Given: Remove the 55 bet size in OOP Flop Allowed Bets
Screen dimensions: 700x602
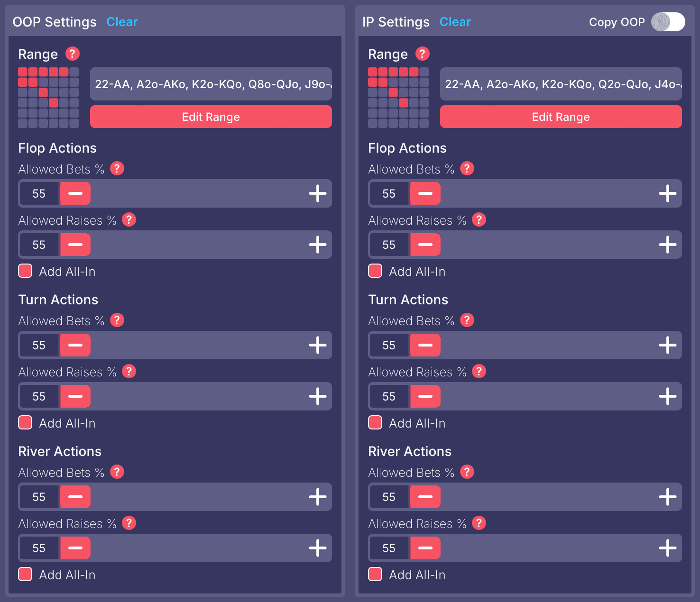Looking at the screenshot, I should (75, 193).
